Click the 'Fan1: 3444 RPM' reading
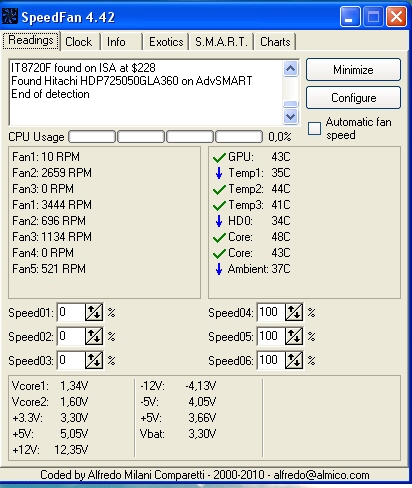The height and width of the screenshot is (488, 412). point(52,205)
